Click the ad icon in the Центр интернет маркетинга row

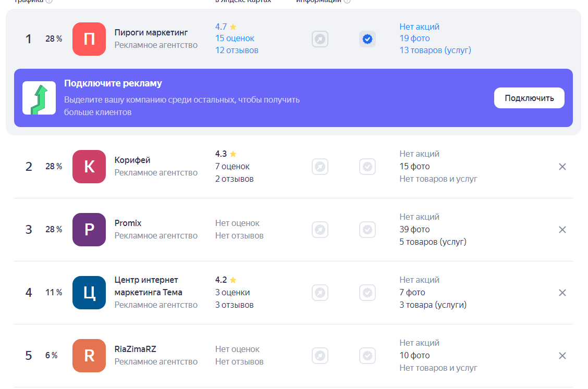tap(320, 292)
